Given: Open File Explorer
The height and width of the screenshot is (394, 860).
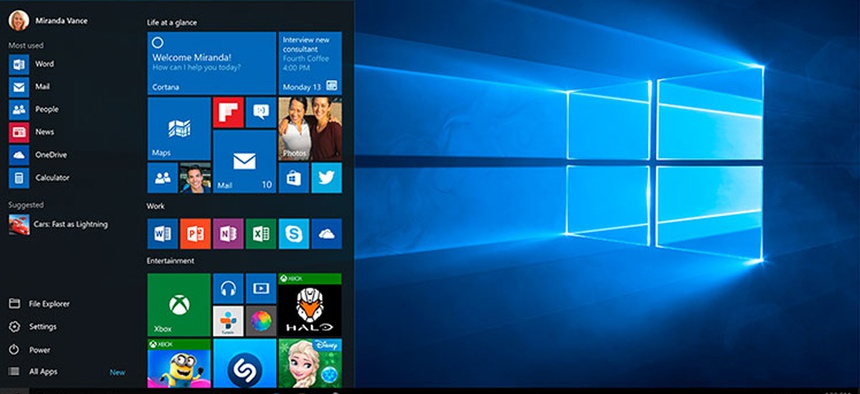Looking at the screenshot, I should [x=39, y=303].
